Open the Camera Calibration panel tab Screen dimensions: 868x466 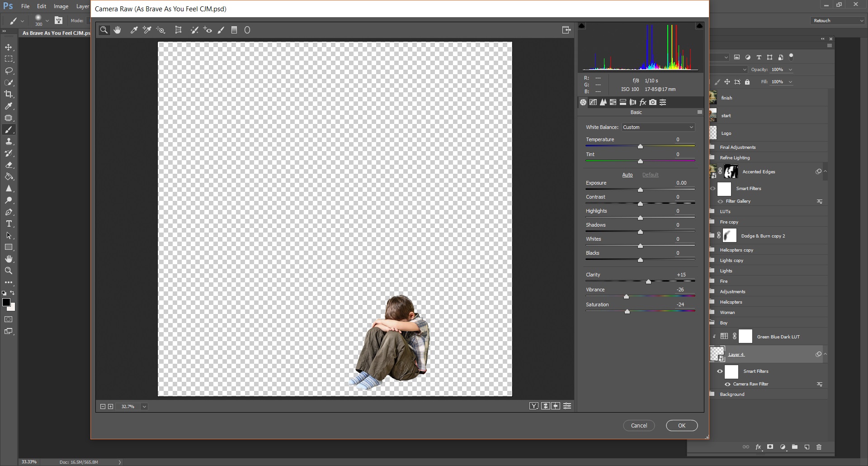coord(653,102)
